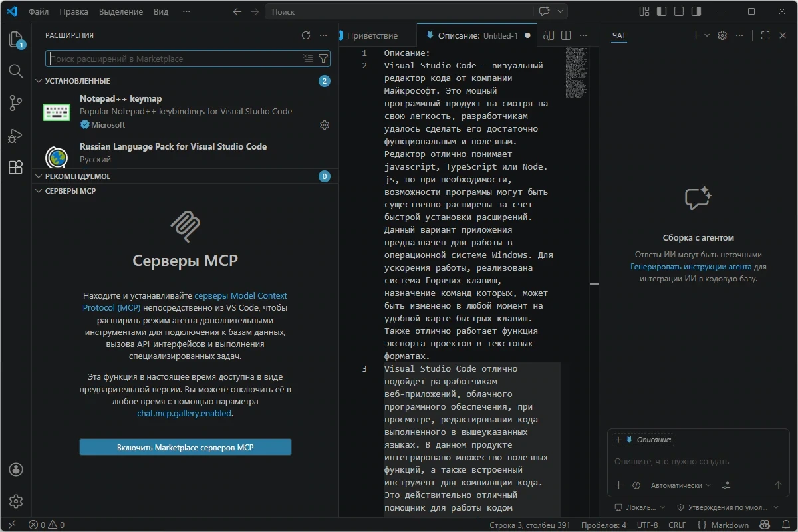The width and height of the screenshot is (798, 532).
Task: Open editor more actions ellipsis
Action: click(583, 35)
